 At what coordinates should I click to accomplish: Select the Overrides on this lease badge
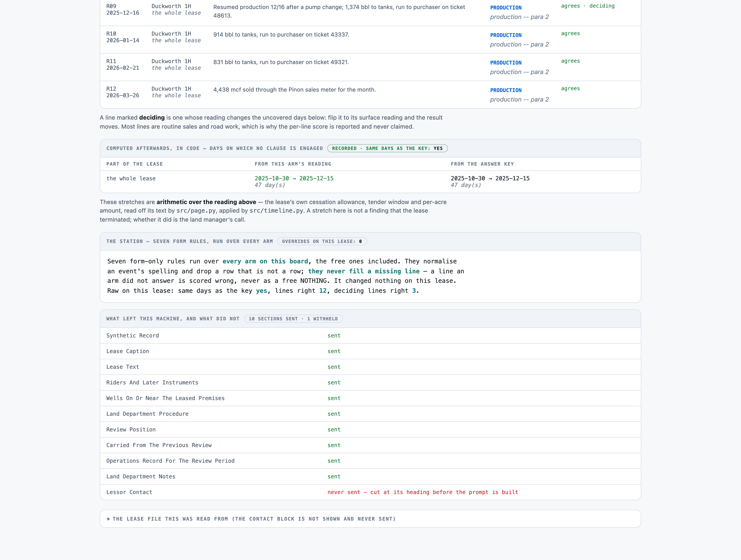(322, 241)
